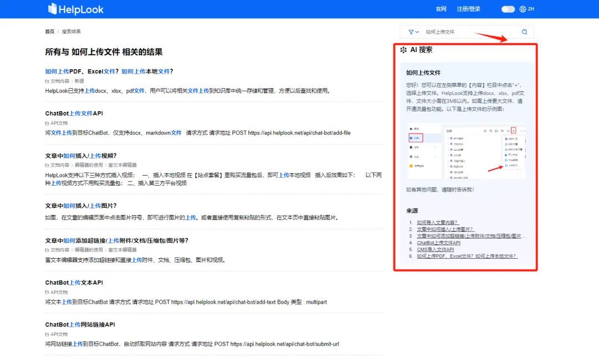Screen dimensions: 599x364
Task: Open the upload example image in AI answer
Action: tap(467, 151)
